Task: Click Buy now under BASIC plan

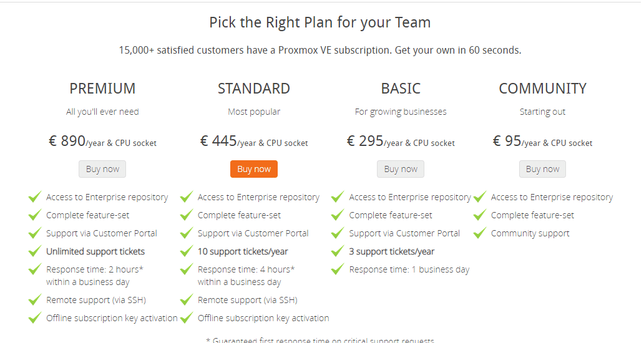Action: pos(401,169)
